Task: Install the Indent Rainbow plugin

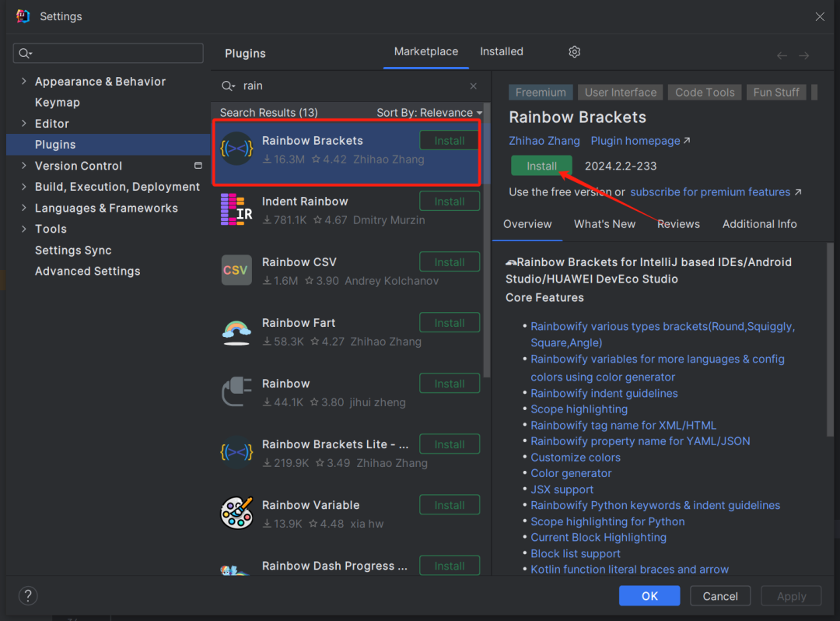Action: (449, 202)
